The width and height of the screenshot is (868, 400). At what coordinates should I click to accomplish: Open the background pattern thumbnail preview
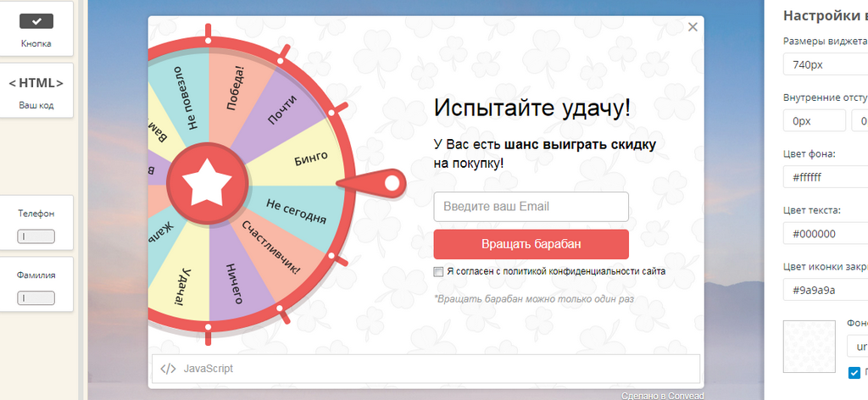coord(810,347)
